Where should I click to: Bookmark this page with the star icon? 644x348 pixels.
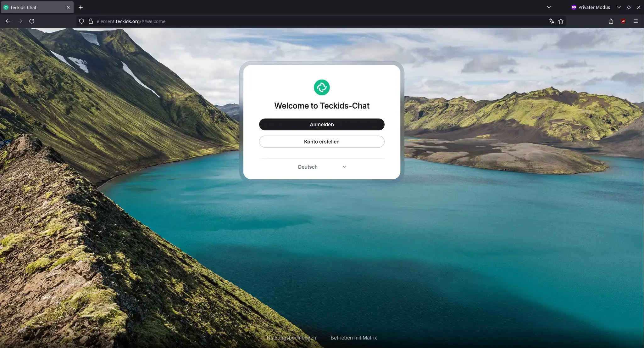tap(561, 21)
